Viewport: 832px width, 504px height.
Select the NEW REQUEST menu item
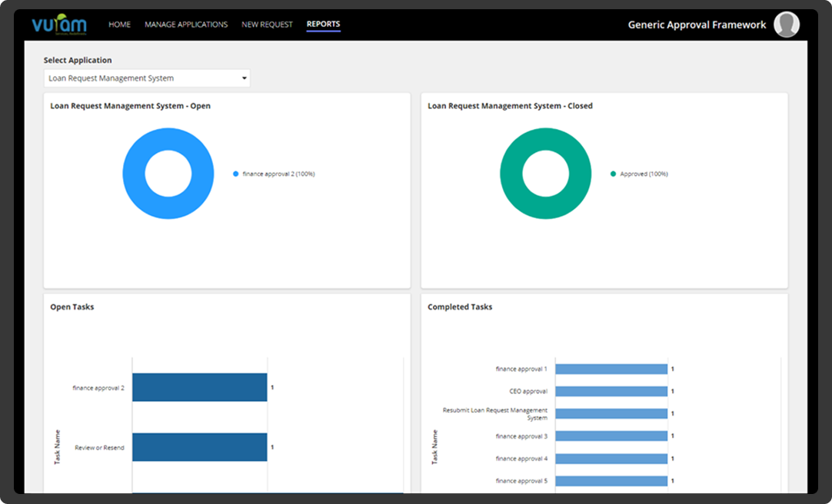click(267, 25)
